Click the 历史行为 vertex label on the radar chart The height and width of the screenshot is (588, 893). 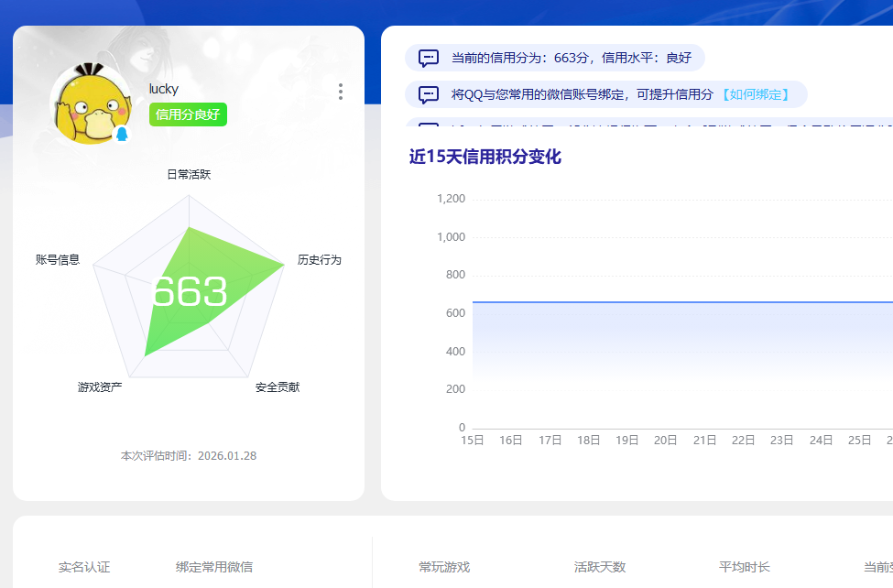coord(321,259)
